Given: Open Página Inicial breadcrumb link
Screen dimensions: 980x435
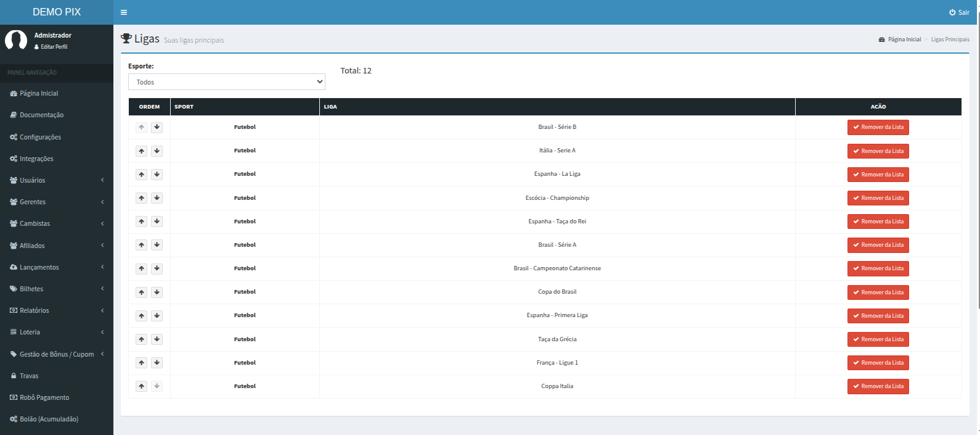Looking at the screenshot, I should [x=904, y=39].
